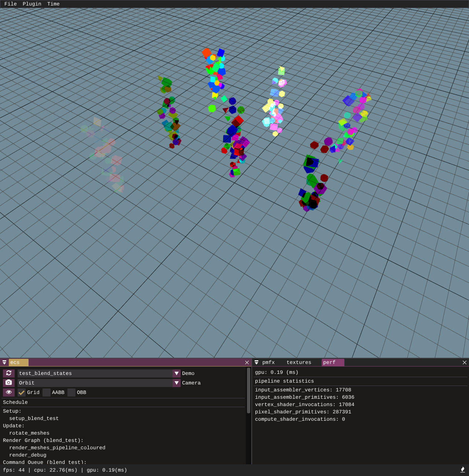Open the Plugin menu
469x476 pixels.
point(32,4)
